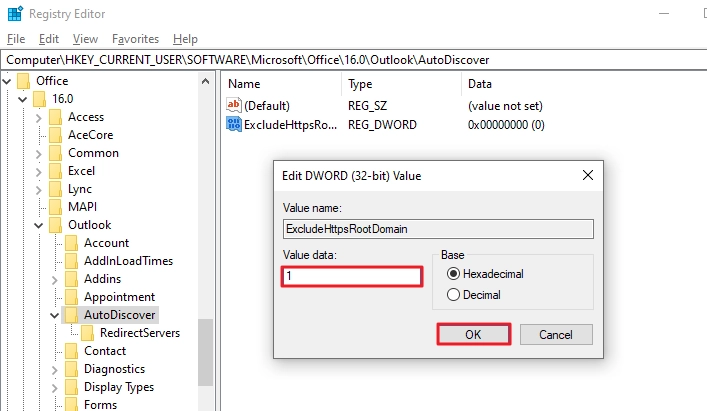Expand the Display Types tree node
The height and width of the screenshot is (411, 707).
coord(55,388)
